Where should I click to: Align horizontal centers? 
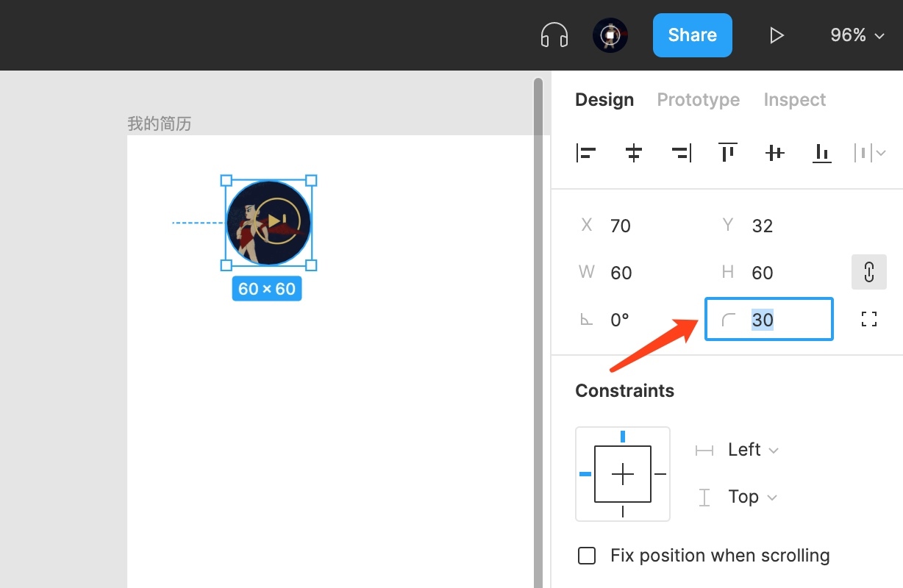pyautogui.click(x=633, y=153)
